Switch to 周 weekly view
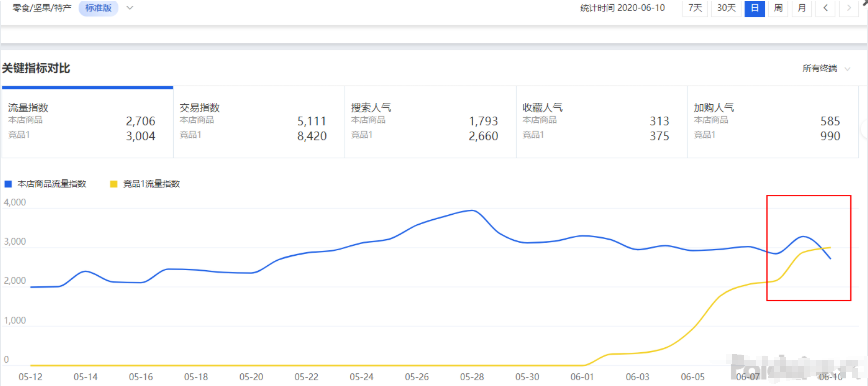Image resolution: width=868 pixels, height=386 pixels. pyautogui.click(x=778, y=8)
